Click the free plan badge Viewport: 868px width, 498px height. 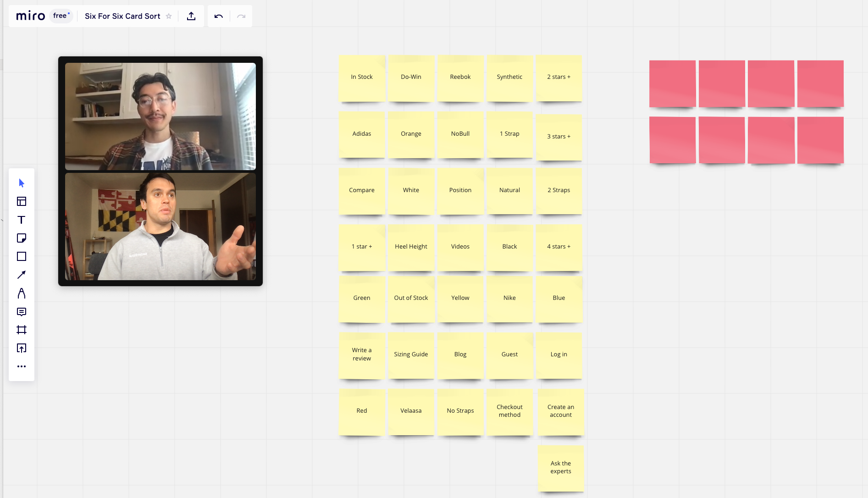click(61, 16)
